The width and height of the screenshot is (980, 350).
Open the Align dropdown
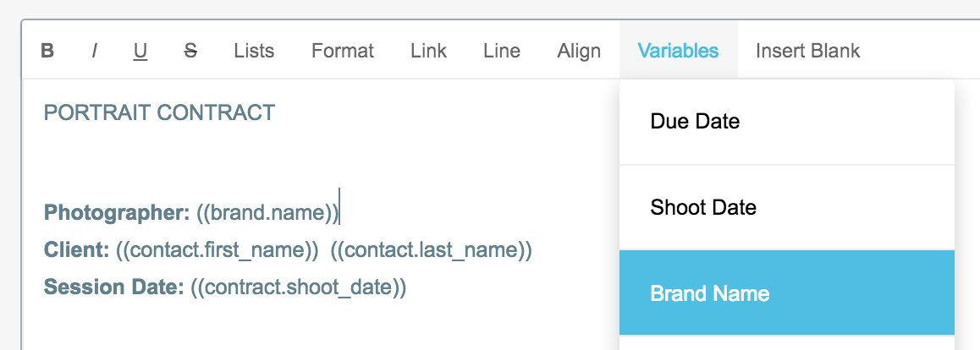(x=579, y=51)
